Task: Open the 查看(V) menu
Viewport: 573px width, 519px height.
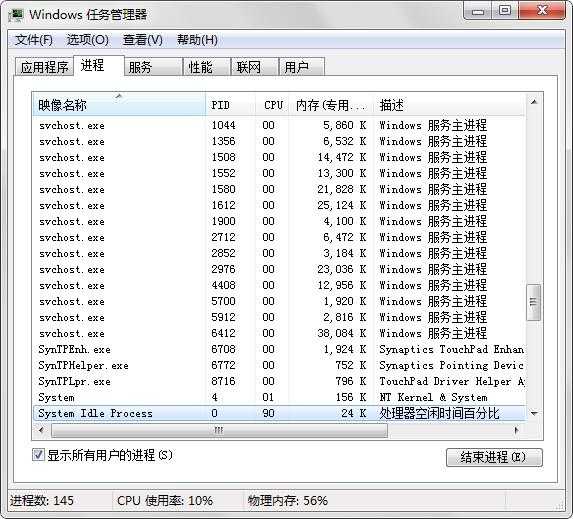Action: (143, 39)
